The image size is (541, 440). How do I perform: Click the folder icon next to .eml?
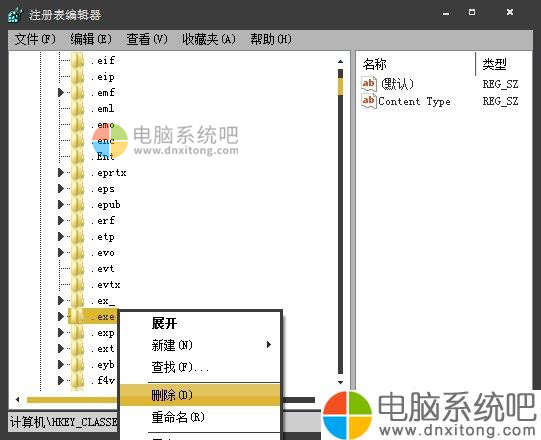pyautogui.click(x=78, y=109)
